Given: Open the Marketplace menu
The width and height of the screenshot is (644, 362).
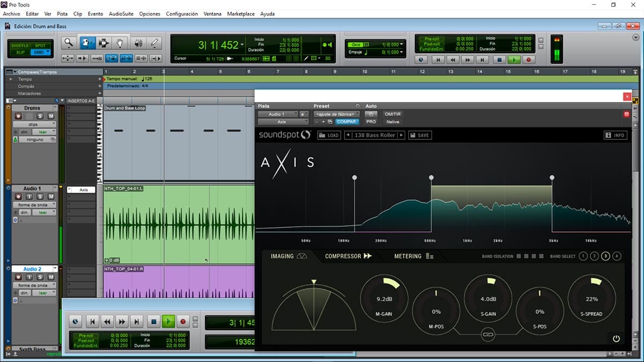Looking at the screenshot, I should tap(241, 14).
